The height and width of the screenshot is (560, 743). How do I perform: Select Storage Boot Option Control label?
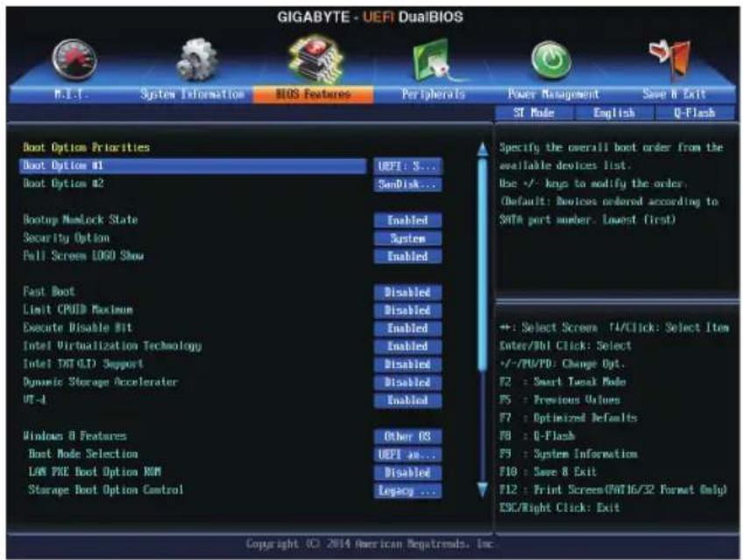point(106,489)
